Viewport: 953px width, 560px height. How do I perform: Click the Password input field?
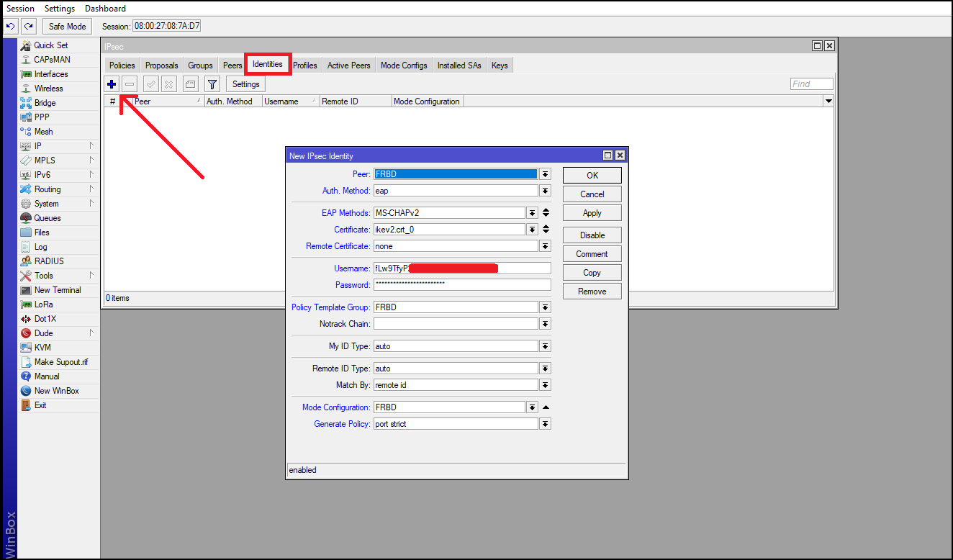(x=461, y=285)
